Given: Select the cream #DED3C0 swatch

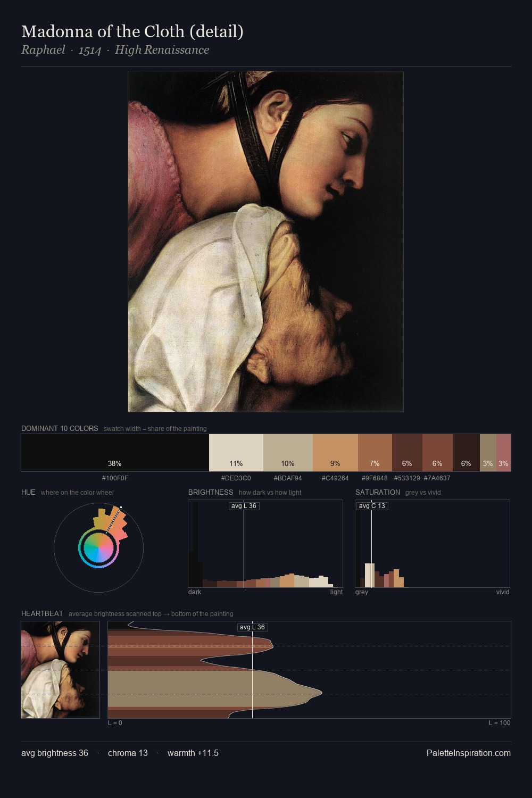Looking at the screenshot, I should coord(236,453).
